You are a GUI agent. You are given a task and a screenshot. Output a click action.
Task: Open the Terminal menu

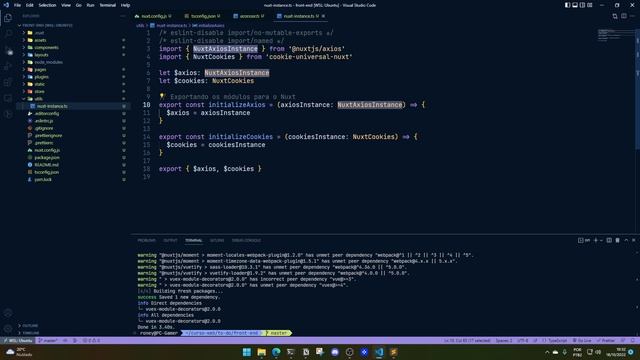click(x=108, y=5)
